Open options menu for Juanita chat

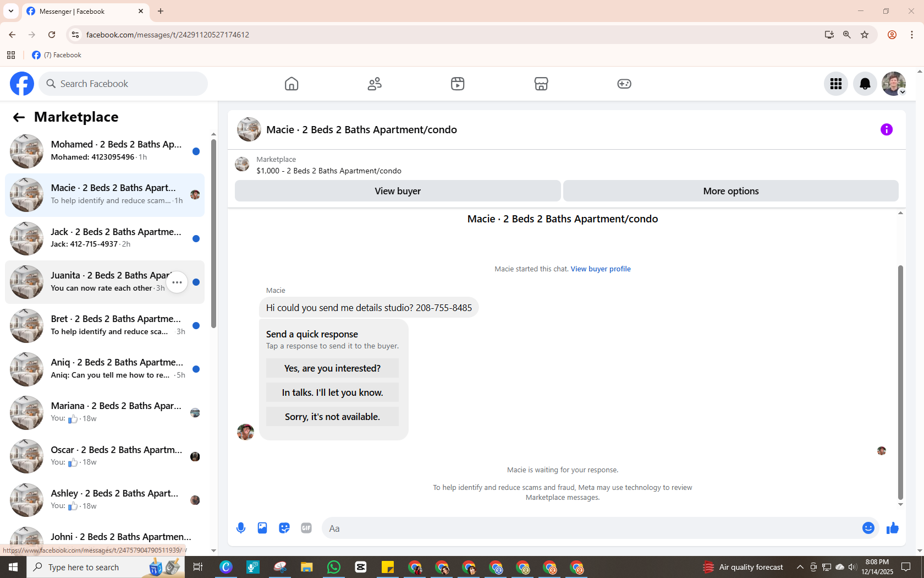[177, 282]
